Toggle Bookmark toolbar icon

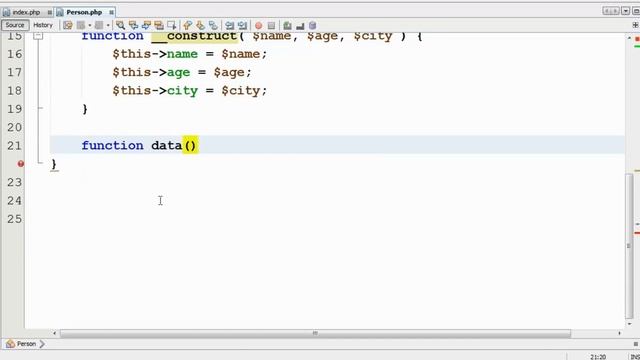tap(213, 25)
